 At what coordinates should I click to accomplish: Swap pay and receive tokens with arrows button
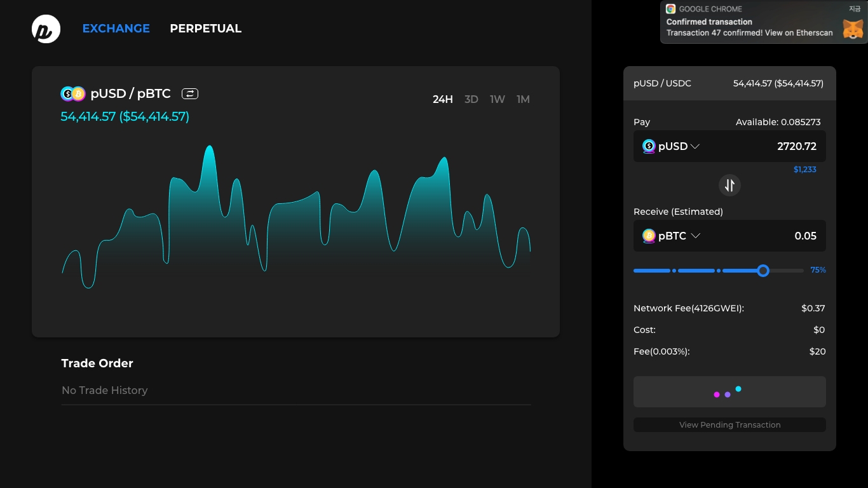[729, 185]
